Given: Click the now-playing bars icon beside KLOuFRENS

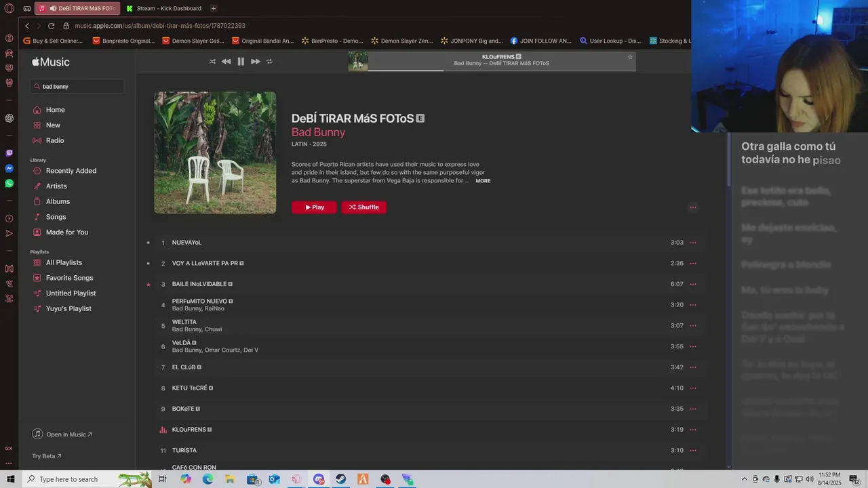Looking at the screenshot, I should (163, 430).
